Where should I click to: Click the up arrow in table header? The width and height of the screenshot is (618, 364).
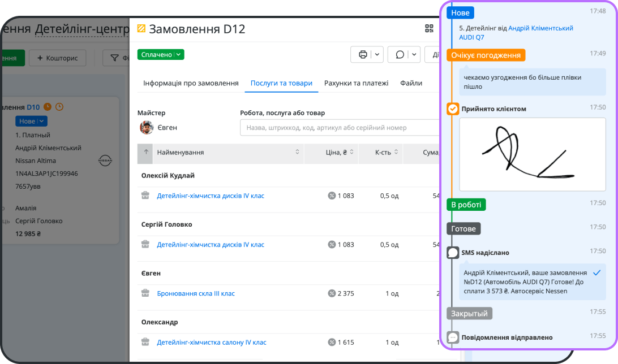(146, 152)
